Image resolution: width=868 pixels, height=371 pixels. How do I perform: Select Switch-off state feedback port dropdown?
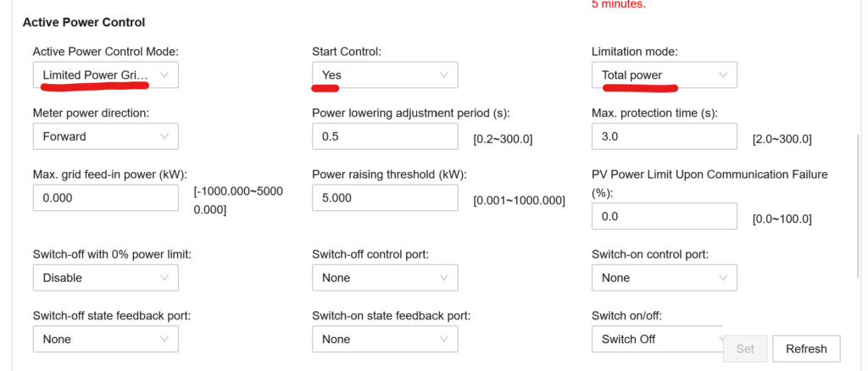[105, 339]
